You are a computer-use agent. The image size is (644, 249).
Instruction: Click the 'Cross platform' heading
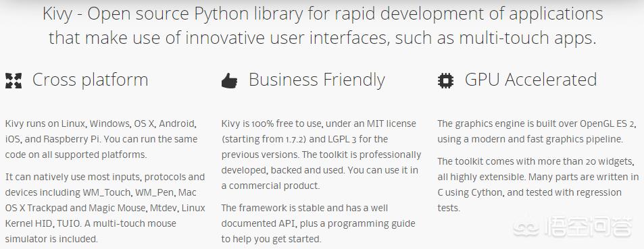[x=90, y=80]
